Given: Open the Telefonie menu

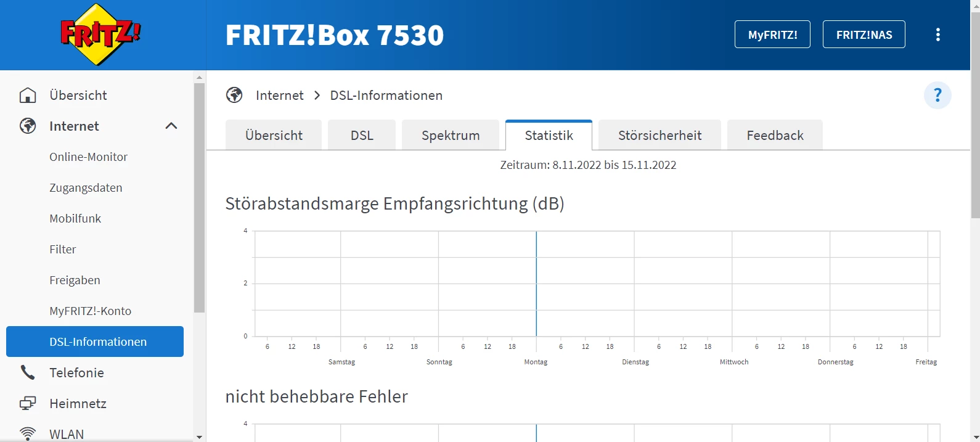Looking at the screenshot, I should click(76, 372).
